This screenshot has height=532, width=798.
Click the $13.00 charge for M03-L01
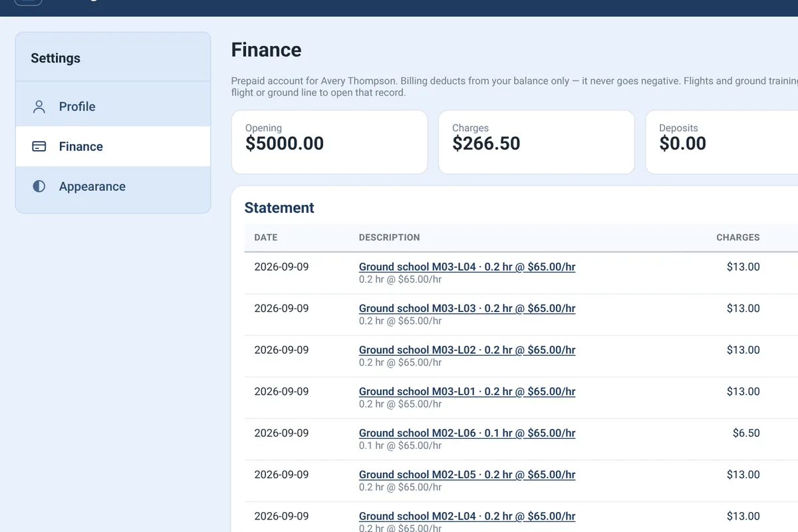743,392
